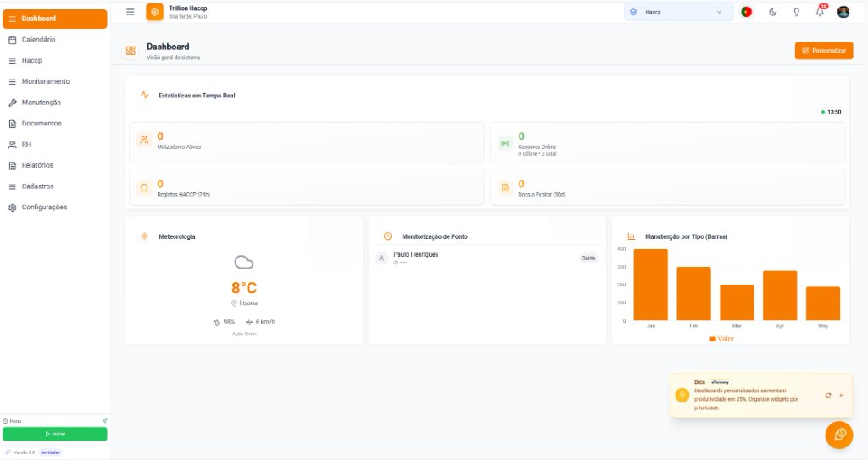Click the person icon beside Paulo Henriques
This screenshot has width=868, height=460.
tap(381, 258)
